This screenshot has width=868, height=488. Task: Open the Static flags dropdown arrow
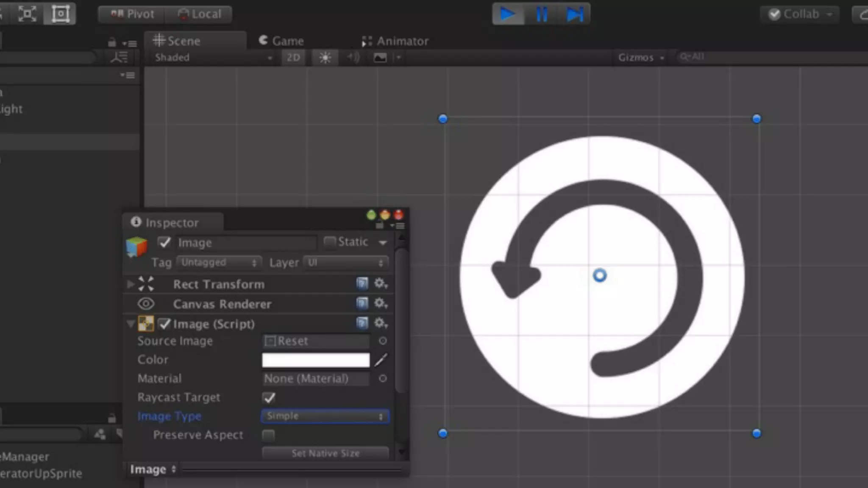click(x=383, y=243)
